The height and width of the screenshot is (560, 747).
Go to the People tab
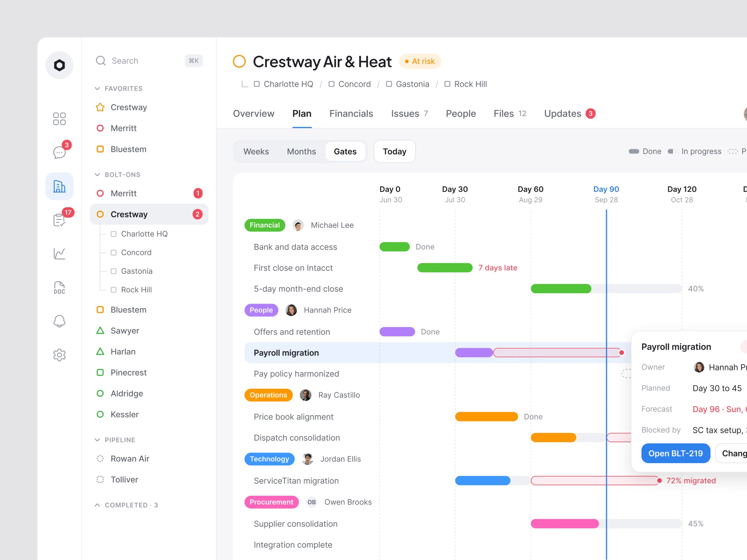461,114
